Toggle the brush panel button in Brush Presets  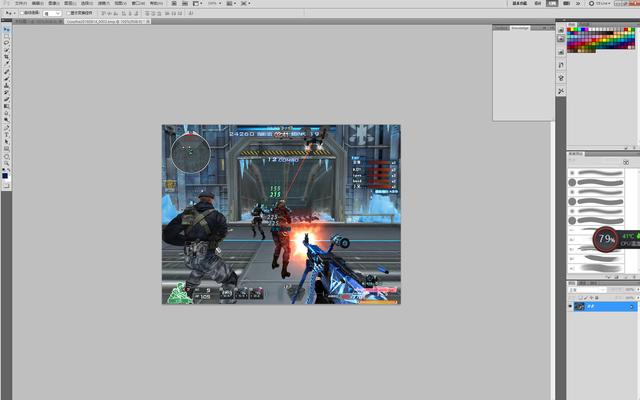point(626,162)
